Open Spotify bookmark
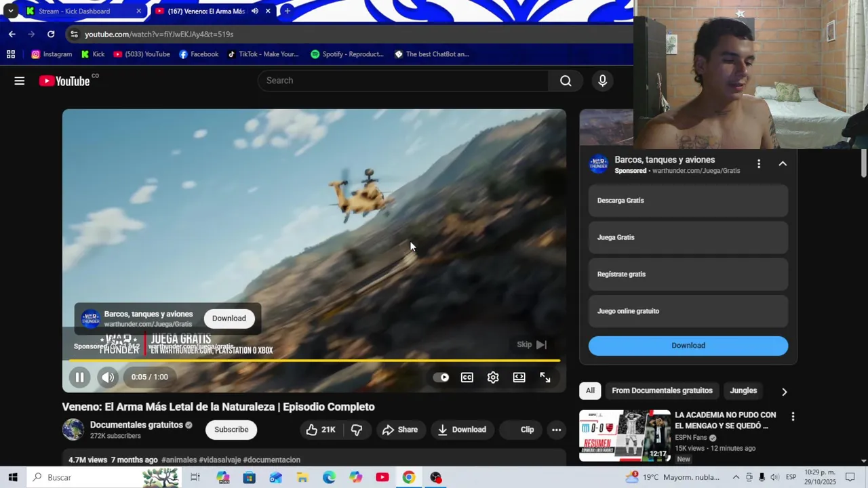This screenshot has height=488, width=868. 347,54
